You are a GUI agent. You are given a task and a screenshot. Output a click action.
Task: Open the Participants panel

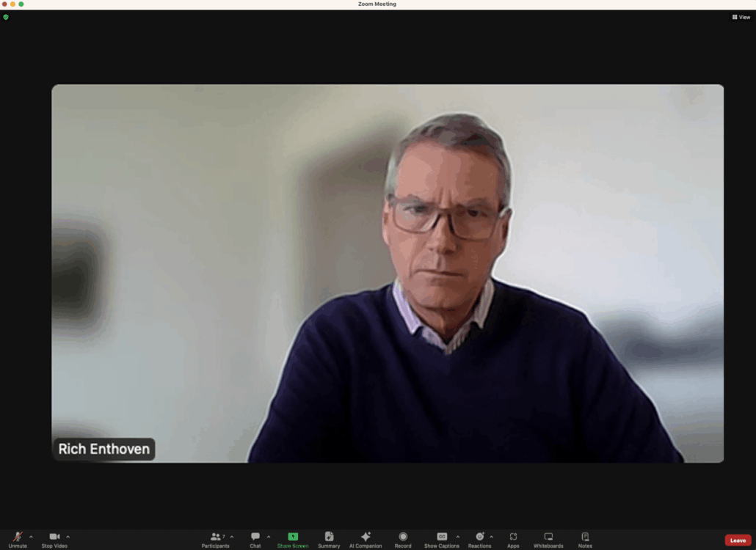[215, 538]
